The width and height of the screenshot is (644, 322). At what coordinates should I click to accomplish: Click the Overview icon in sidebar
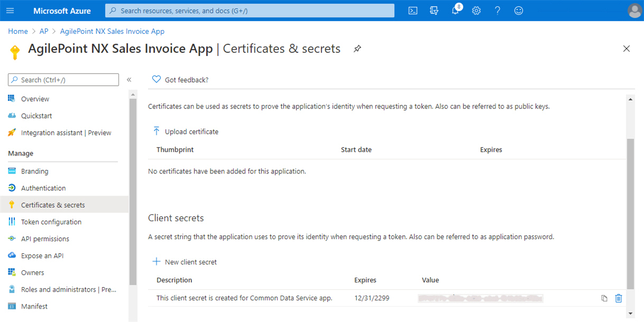[x=12, y=98]
